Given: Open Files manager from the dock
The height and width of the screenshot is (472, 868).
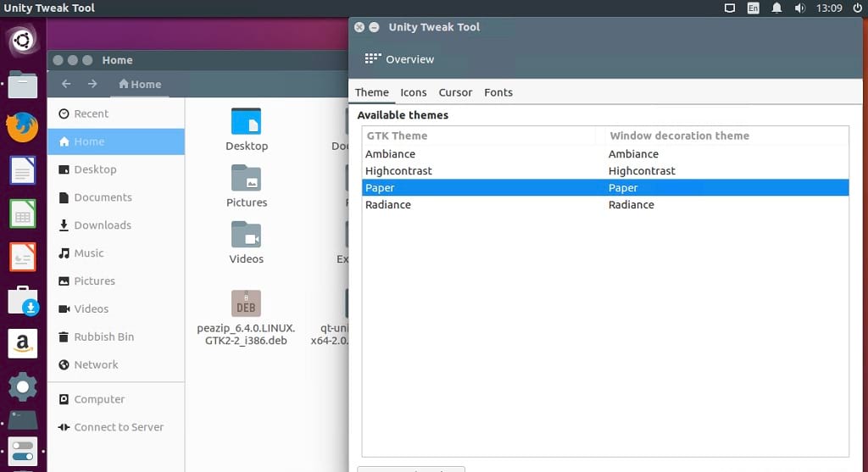Looking at the screenshot, I should pos(23,85).
